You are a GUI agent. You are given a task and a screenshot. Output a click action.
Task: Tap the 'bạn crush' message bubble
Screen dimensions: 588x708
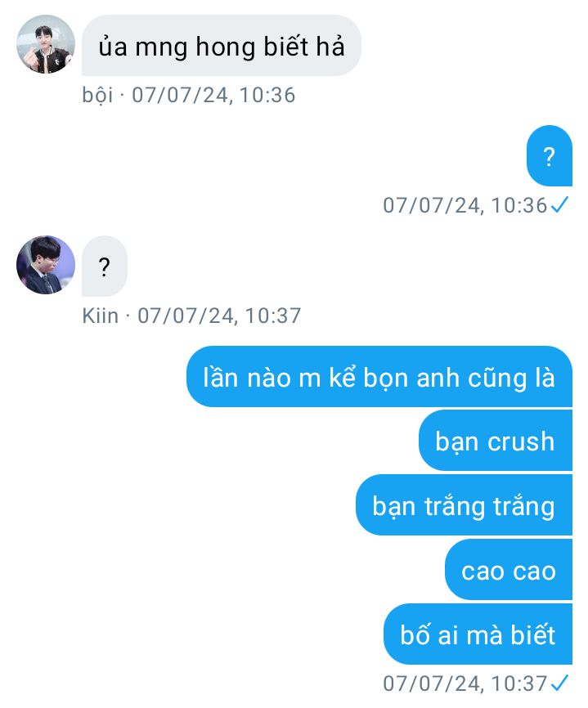pos(495,441)
